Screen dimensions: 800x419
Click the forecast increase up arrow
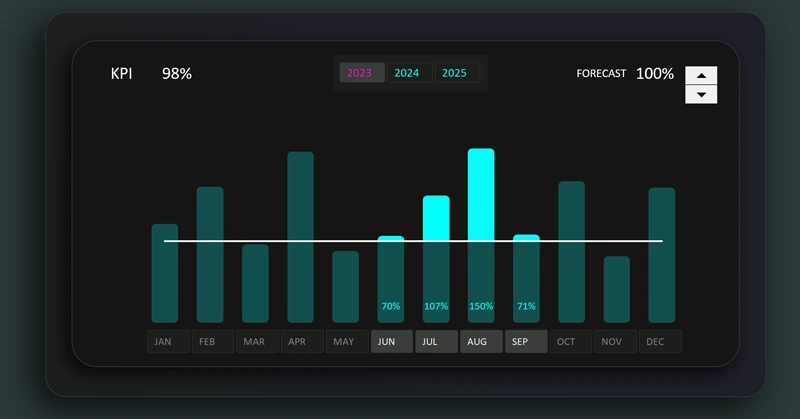[701, 76]
